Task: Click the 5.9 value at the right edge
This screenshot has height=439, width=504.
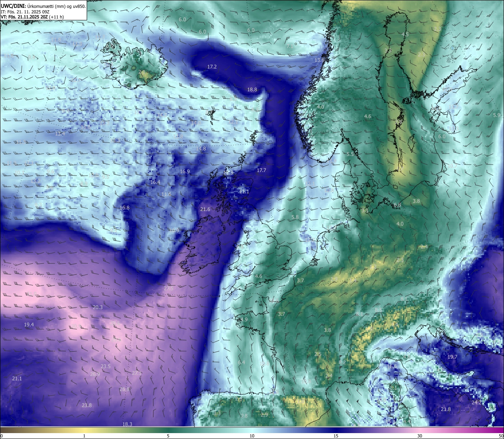Action: (x=497, y=115)
